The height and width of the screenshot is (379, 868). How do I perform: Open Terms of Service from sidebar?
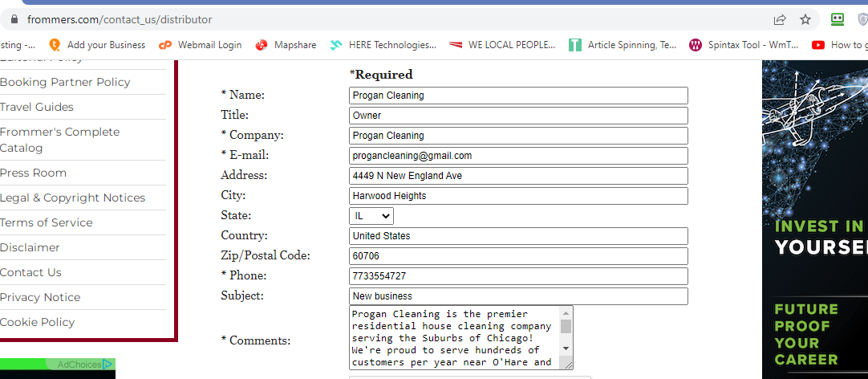tap(46, 222)
